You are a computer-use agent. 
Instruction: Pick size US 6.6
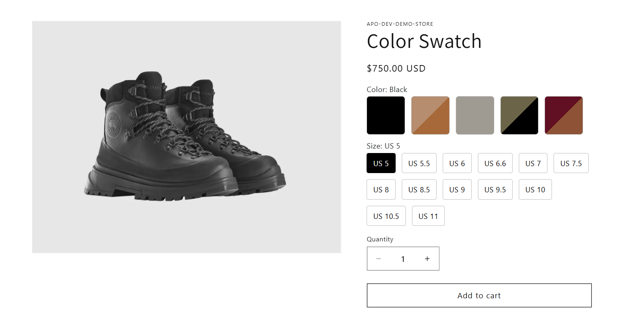(495, 163)
